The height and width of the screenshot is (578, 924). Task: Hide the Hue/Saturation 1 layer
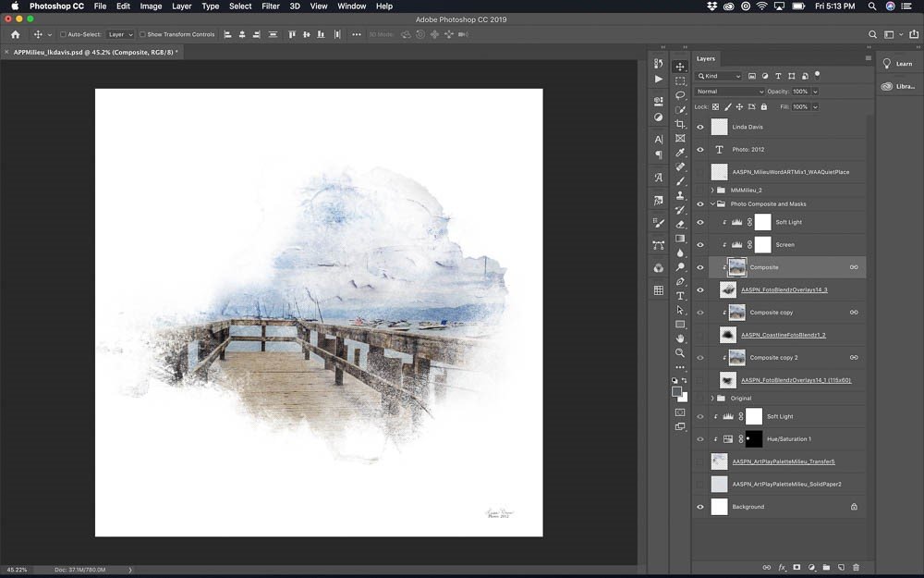(x=700, y=438)
